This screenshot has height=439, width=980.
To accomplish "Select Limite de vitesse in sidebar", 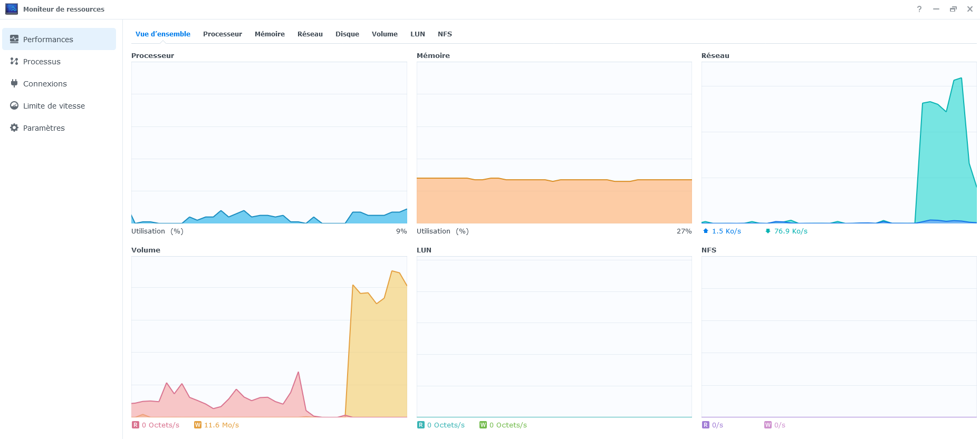I will coord(54,105).
